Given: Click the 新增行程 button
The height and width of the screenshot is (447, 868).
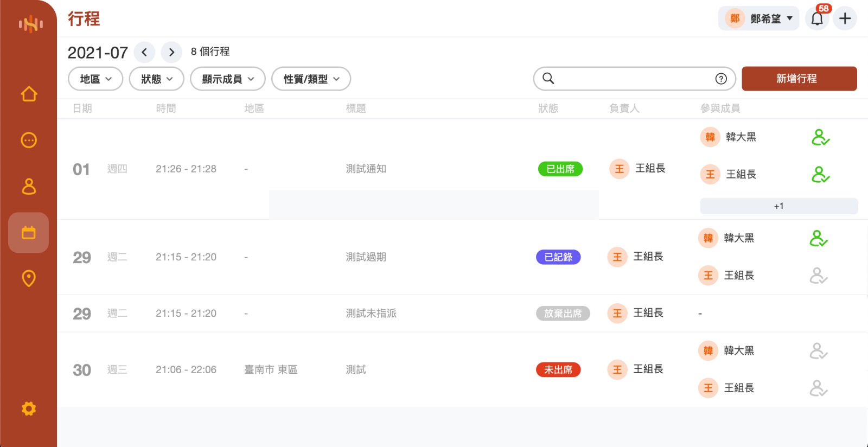Looking at the screenshot, I should (799, 79).
